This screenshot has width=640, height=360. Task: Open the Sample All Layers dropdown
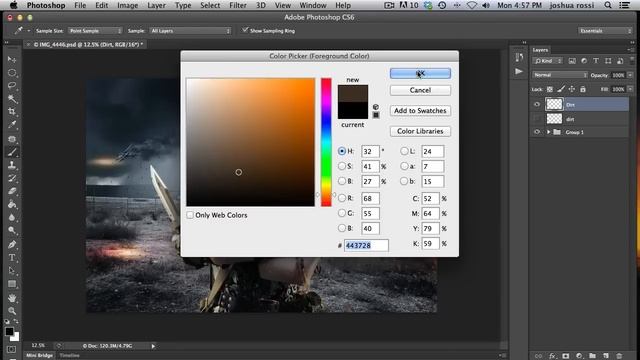click(190, 31)
